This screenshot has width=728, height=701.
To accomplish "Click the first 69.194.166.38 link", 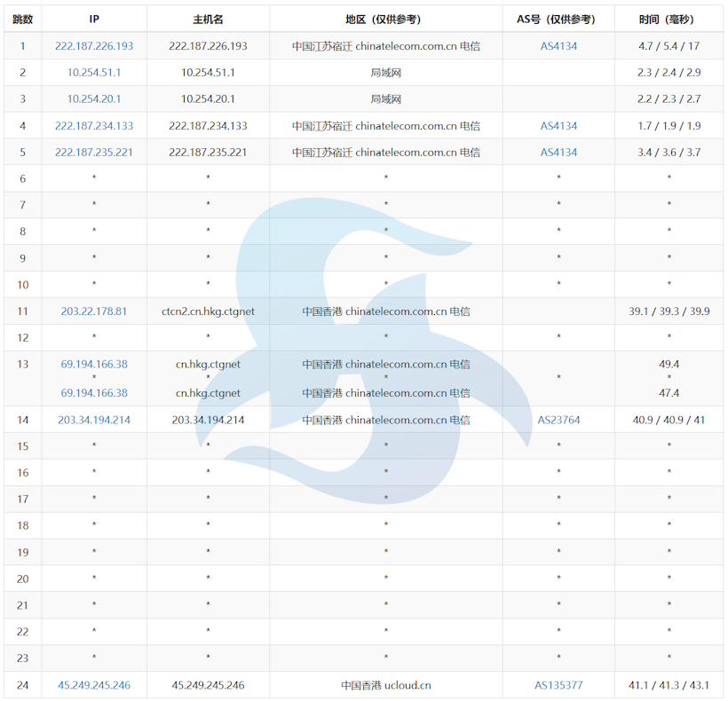I will pyautogui.click(x=93, y=364).
